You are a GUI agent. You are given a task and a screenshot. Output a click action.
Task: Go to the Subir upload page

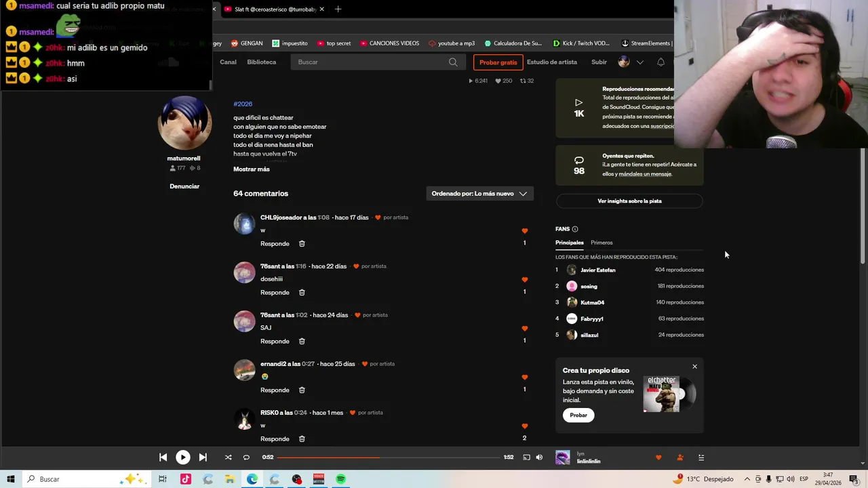[599, 62]
